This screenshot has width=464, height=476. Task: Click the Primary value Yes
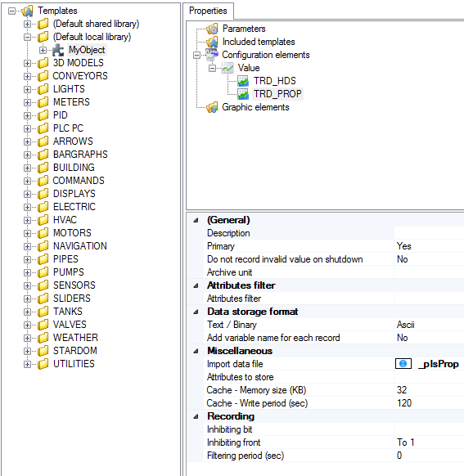pos(404,246)
